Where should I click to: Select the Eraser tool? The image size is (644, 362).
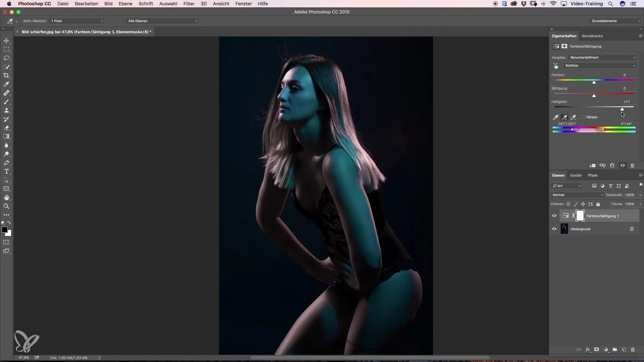6,128
